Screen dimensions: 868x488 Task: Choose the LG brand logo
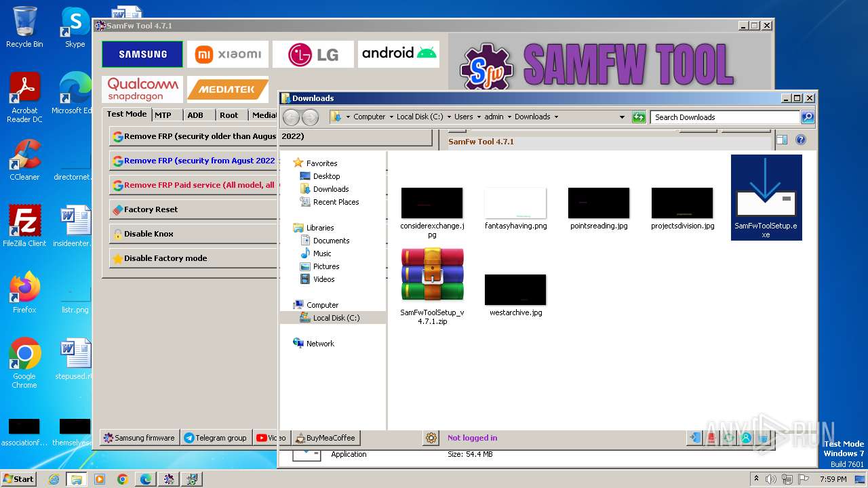tap(313, 54)
